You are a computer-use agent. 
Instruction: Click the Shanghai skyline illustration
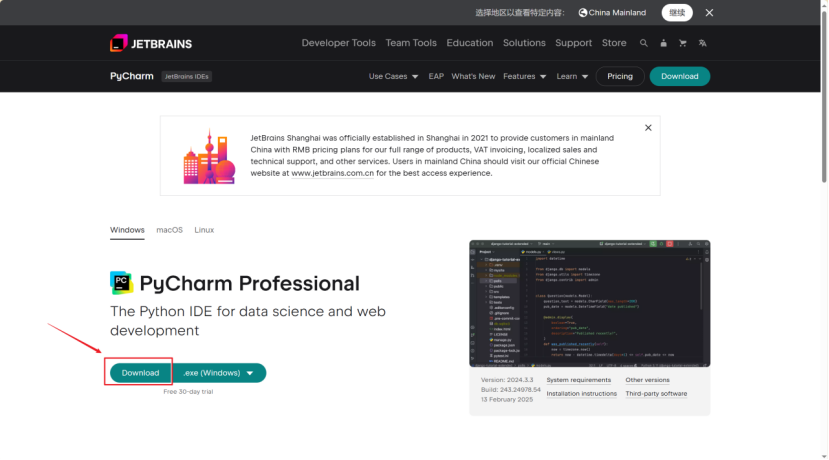(x=209, y=157)
